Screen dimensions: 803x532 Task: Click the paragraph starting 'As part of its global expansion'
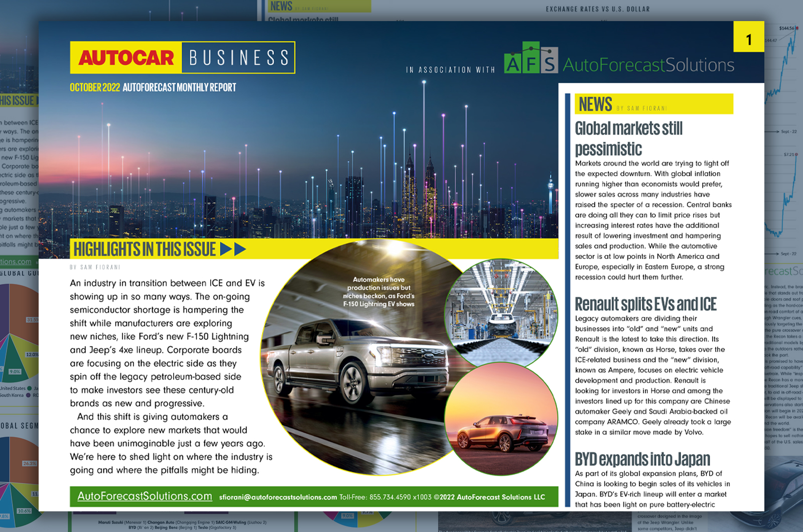click(652, 489)
